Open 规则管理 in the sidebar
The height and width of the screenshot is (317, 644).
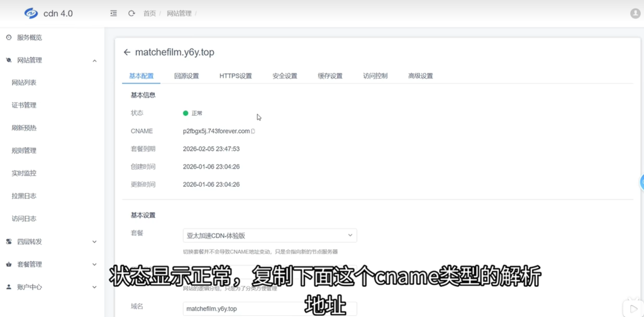(x=25, y=151)
